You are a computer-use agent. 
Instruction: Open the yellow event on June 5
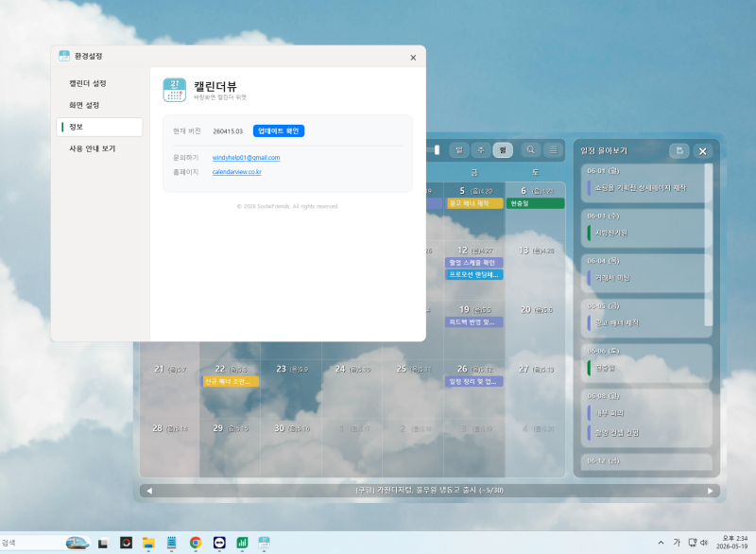475,203
